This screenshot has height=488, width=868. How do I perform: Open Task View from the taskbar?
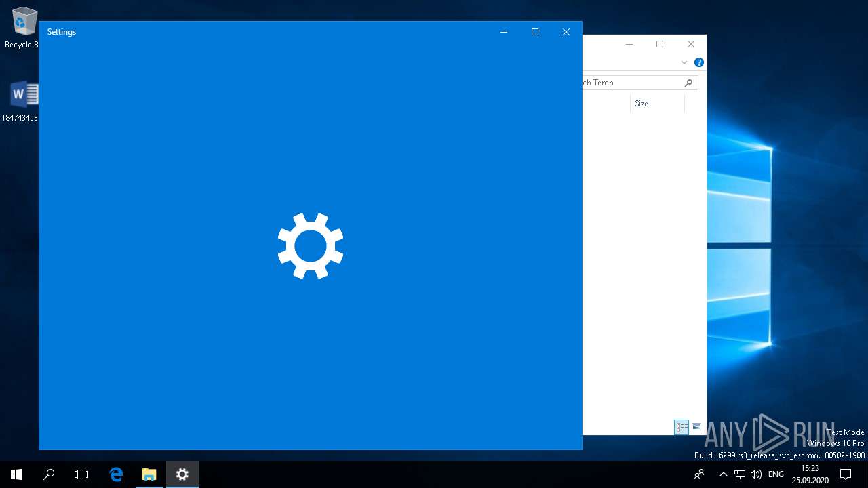(81, 474)
